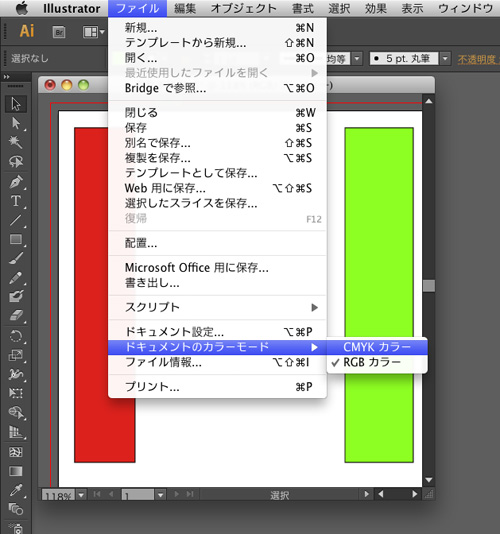Click the vertical scrollbar thumb

(429, 286)
